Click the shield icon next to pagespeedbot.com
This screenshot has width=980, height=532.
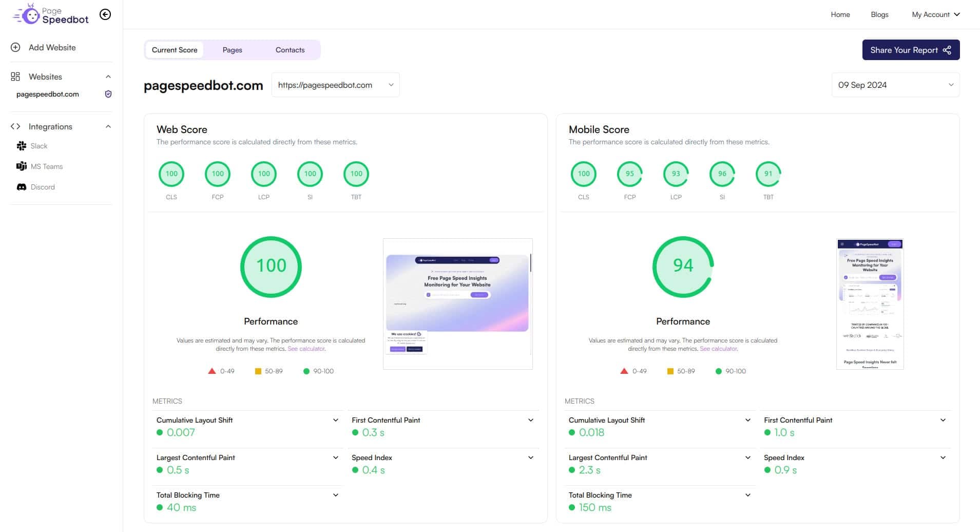click(x=108, y=94)
